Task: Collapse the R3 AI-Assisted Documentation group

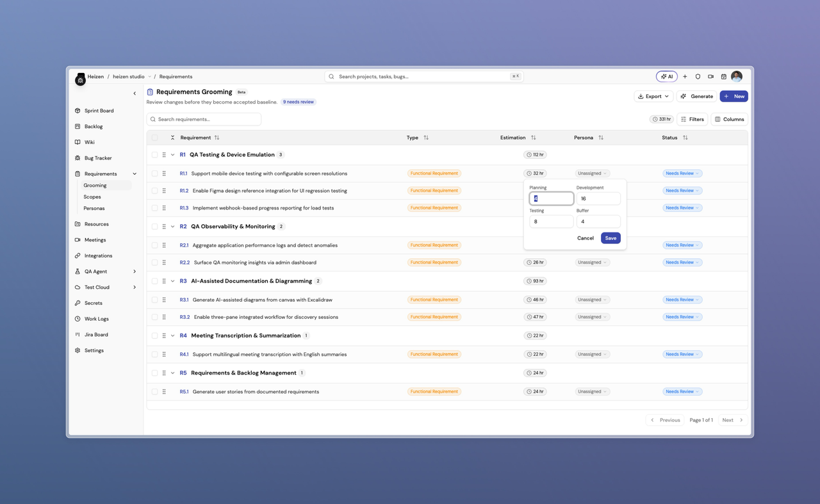Action: click(x=172, y=281)
